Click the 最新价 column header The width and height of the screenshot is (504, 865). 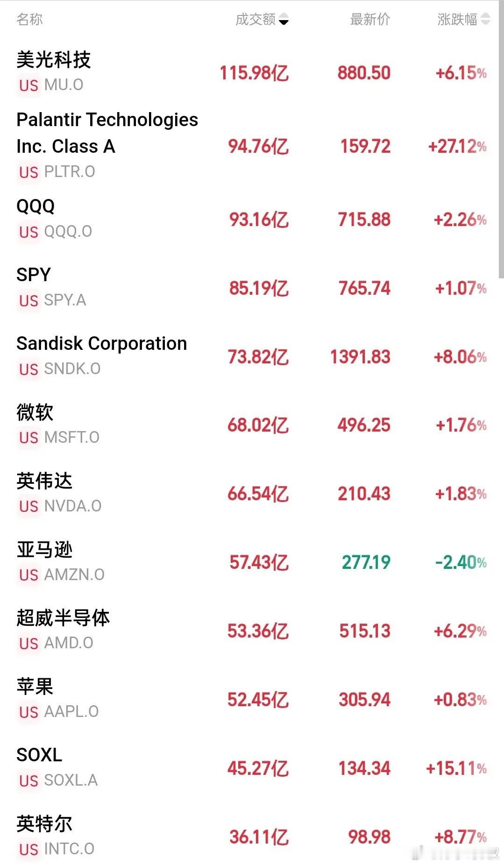click(370, 19)
